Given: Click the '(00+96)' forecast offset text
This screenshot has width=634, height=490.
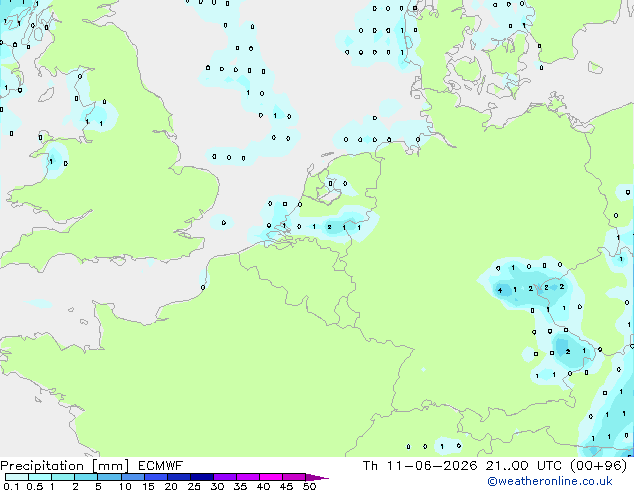Looking at the screenshot, I should 598,466.
